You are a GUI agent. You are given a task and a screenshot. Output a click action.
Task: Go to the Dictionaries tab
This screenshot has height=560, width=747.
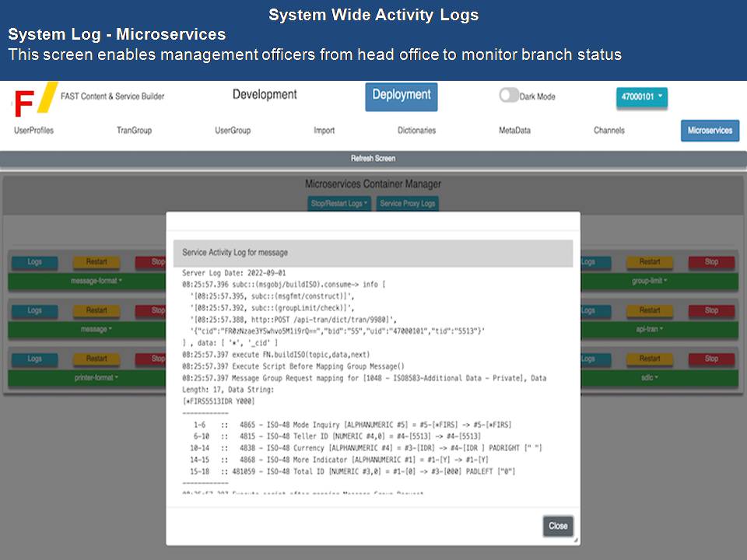[416, 131]
